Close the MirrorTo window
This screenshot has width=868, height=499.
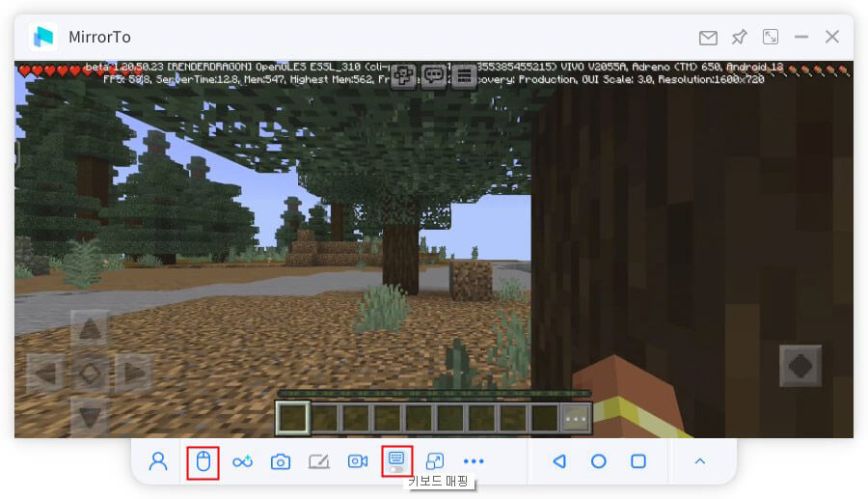point(832,37)
